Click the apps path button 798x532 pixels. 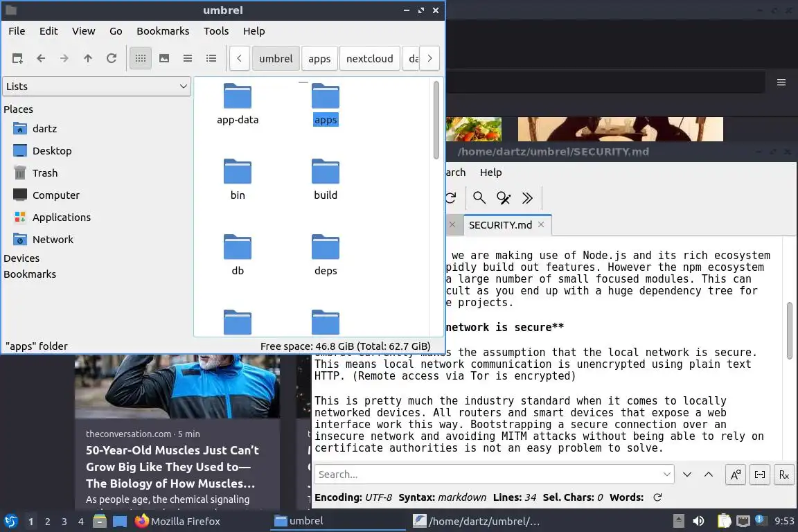(x=319, y=59)
